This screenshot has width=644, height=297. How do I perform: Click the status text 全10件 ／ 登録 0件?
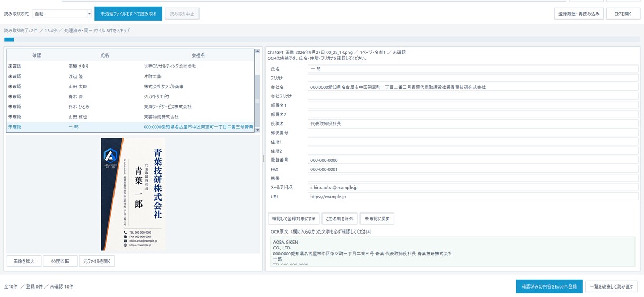click(24, 286)
